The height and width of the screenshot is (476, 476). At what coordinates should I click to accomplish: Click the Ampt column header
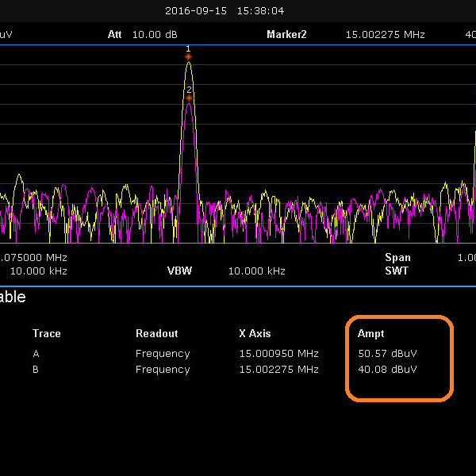pos(370,334)
